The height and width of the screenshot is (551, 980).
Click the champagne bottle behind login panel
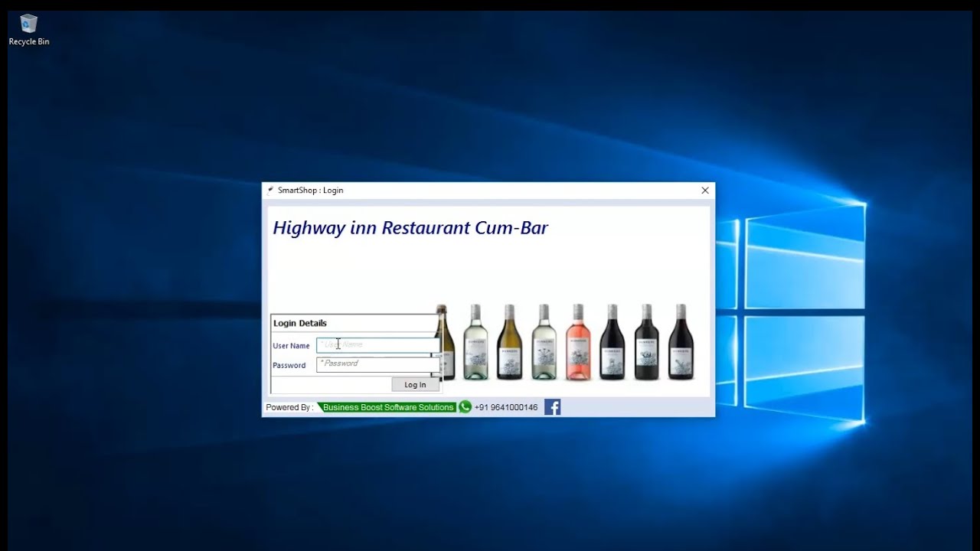[446, 342]
